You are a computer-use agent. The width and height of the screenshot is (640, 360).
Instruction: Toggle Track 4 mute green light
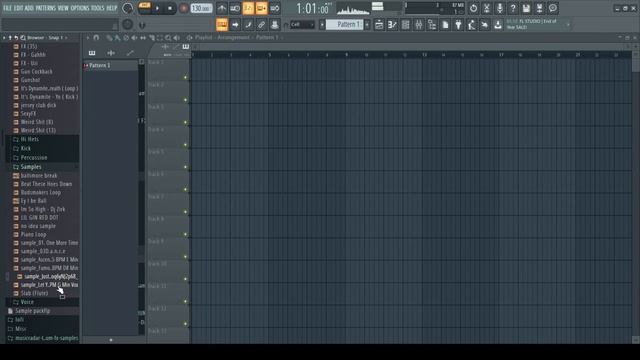185,144
